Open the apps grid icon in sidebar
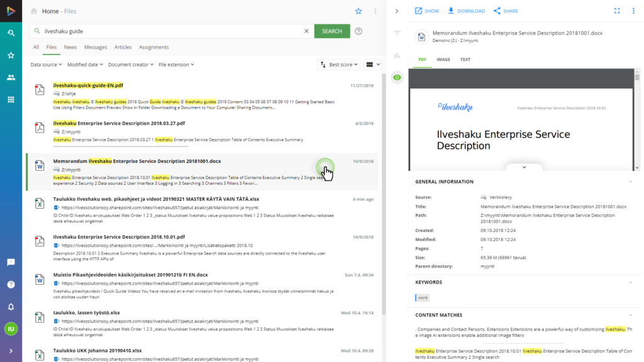 click(11, 99)
